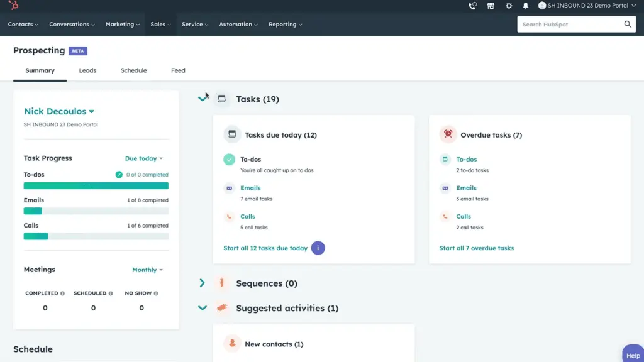644x362 pixels.
Task: Open the Conversations menu
Action: tap(72, 25)
